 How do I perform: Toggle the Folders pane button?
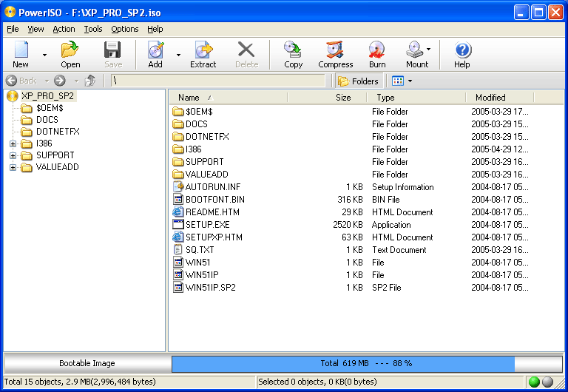coord(358,81)
